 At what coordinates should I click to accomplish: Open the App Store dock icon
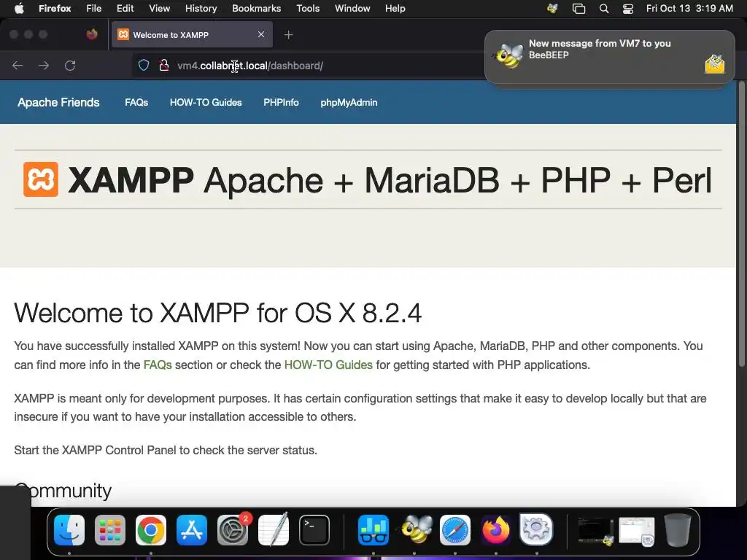click(192, 529)
